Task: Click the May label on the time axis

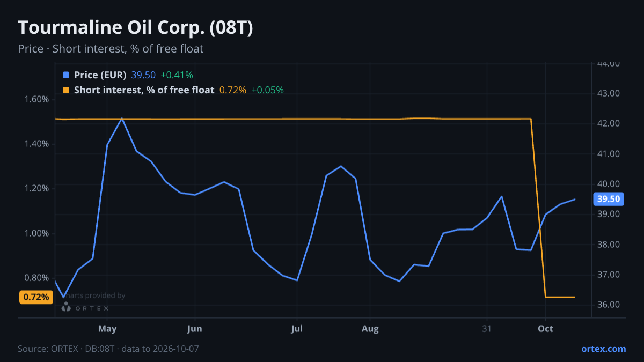Action: tap(107, 329)
